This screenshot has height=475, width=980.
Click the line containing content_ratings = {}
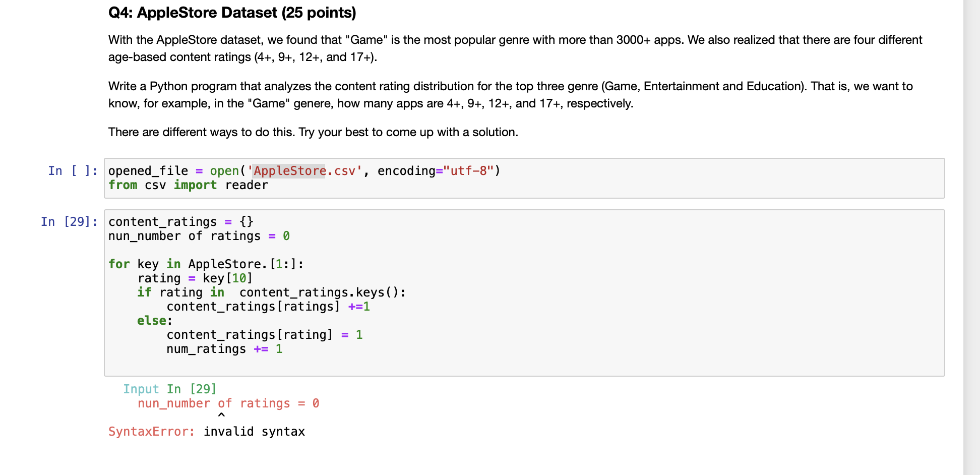click(180, 221)
